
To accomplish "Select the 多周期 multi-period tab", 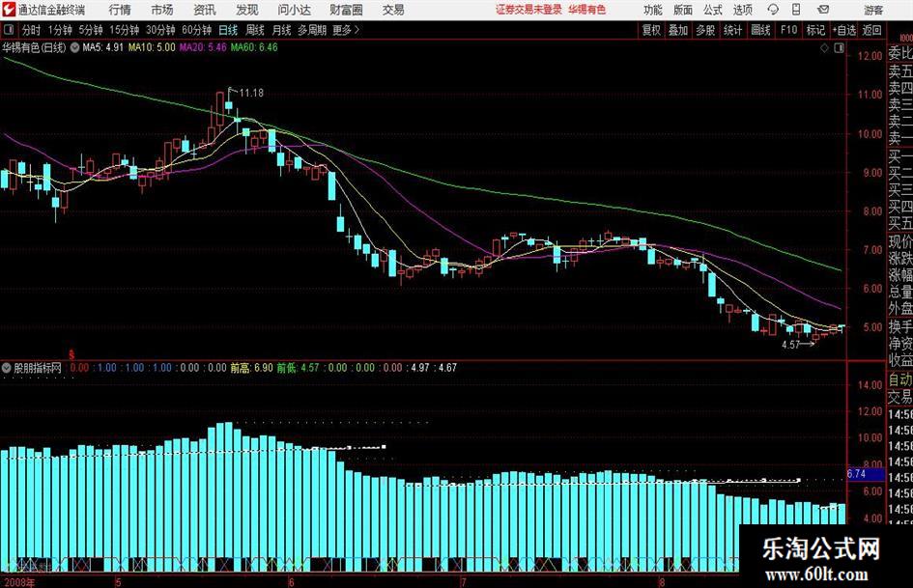I will pyautogui.click(x=312, y=30).
